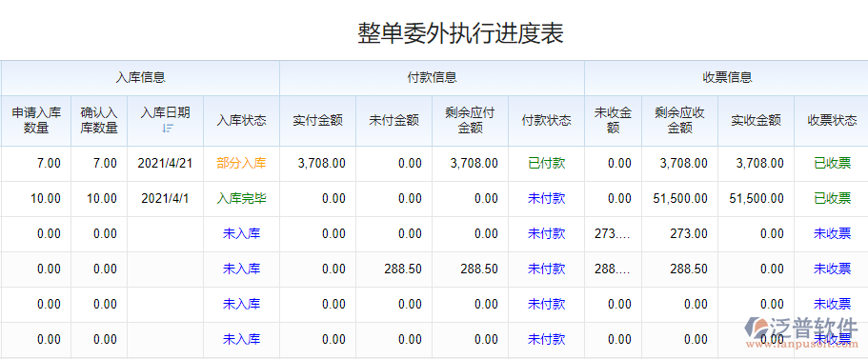Click 未入库 in the 273.00 row
This screenshot has width=868, height=359.
[x=241, y=233]
